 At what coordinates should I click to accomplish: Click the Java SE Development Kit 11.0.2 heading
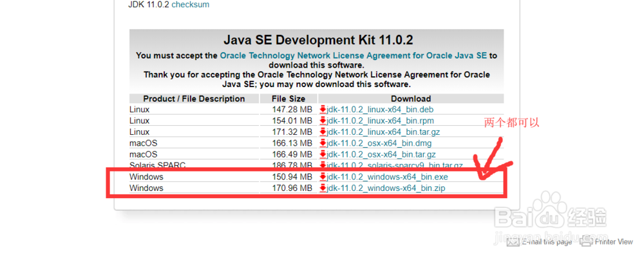click(x=318, y=40)
